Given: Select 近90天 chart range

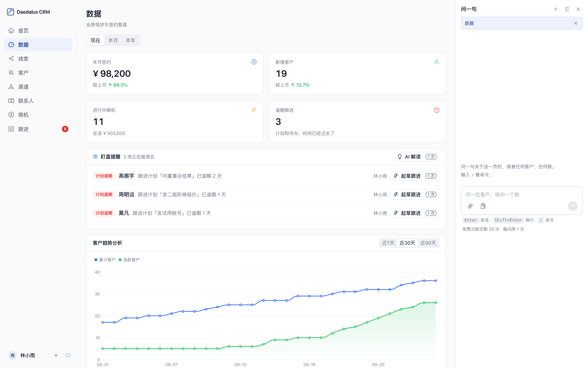Looking at the screenshot, I should pos(428,243).
